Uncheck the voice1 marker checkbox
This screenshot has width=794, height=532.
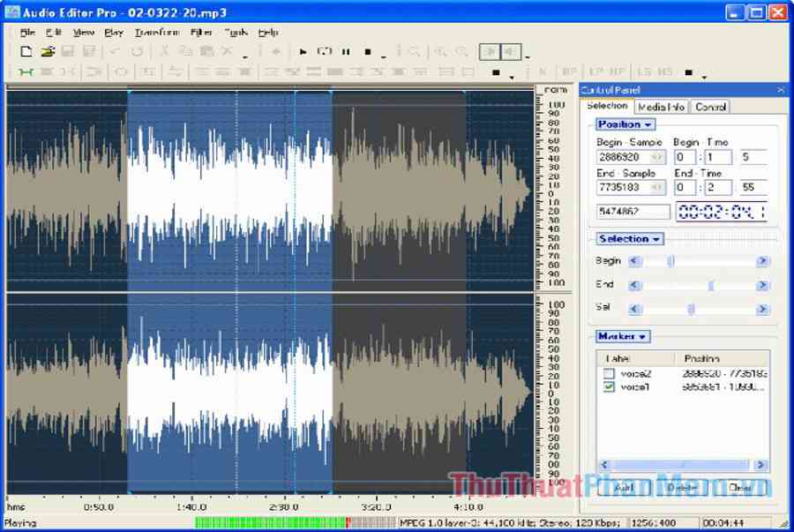pos(609,387)
